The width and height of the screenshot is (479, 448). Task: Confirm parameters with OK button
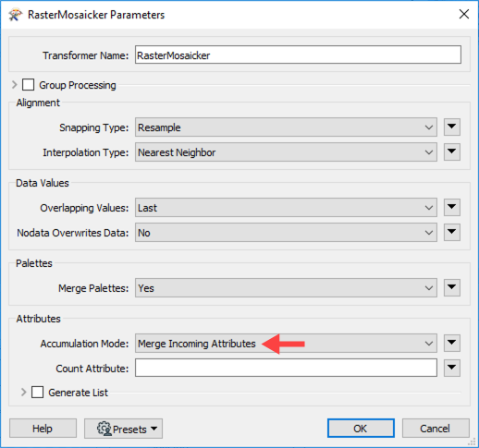click(361, 429)
